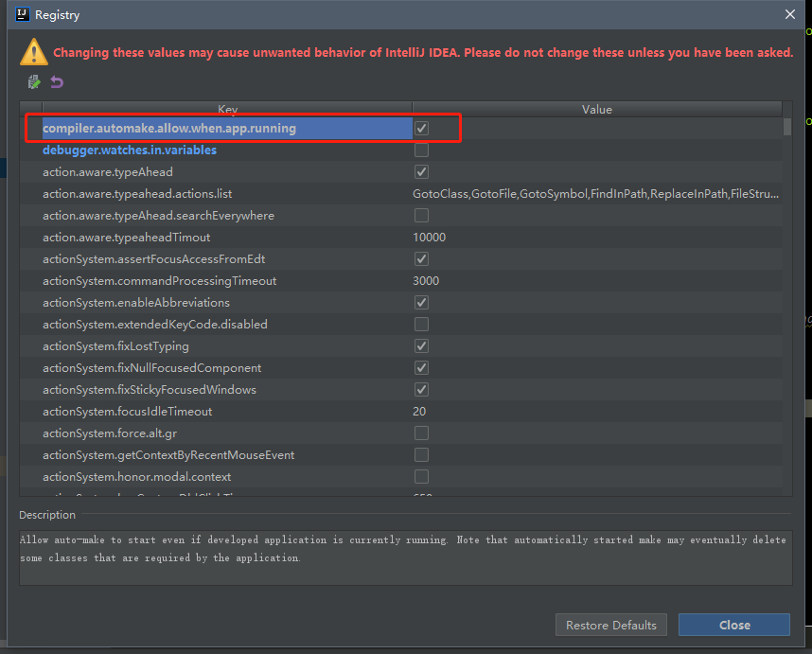Select the actionSystem.fixNullFocusedComponent key
The image size is (812, 654).
151,367
